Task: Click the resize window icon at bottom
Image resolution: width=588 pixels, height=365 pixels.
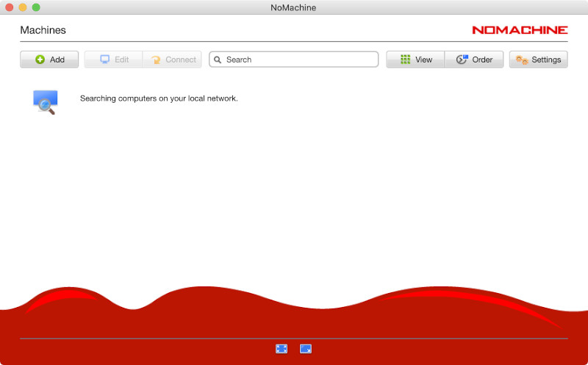Action: (x=306, y=349)
